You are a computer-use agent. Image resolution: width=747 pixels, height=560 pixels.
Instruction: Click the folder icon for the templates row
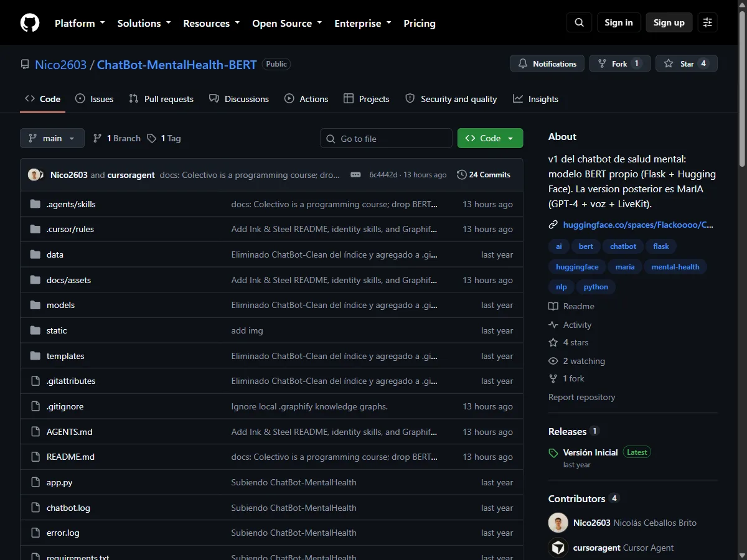(35, 356)
